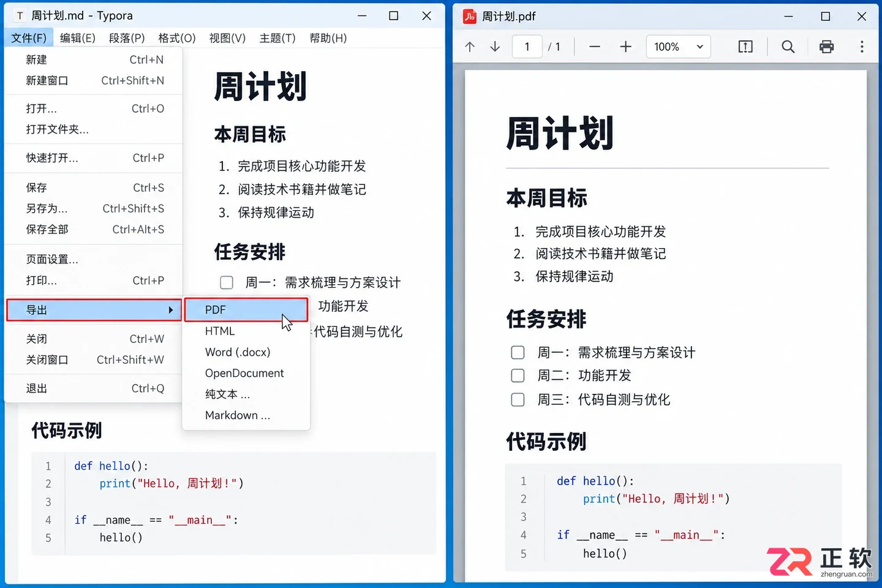Print the PDF via printer icon
882x588 pixels.
tap(826, 47)
